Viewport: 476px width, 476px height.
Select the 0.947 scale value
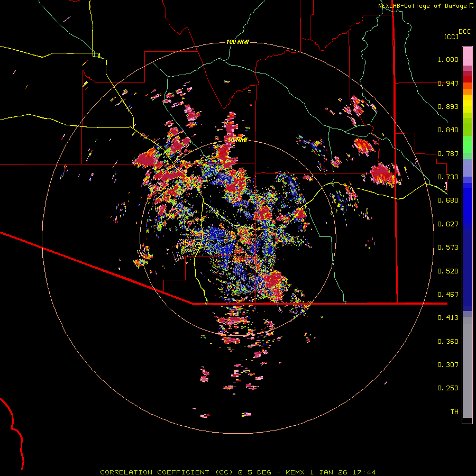[x=448, y=83]
